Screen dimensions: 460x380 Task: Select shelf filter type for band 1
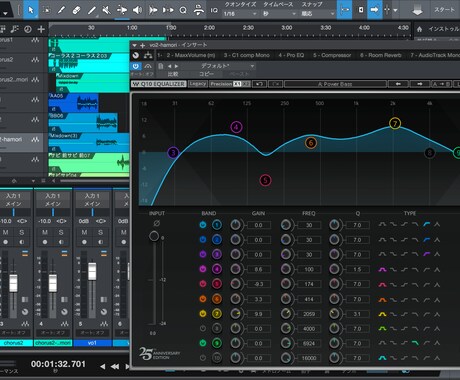click(x=427, y=225)
